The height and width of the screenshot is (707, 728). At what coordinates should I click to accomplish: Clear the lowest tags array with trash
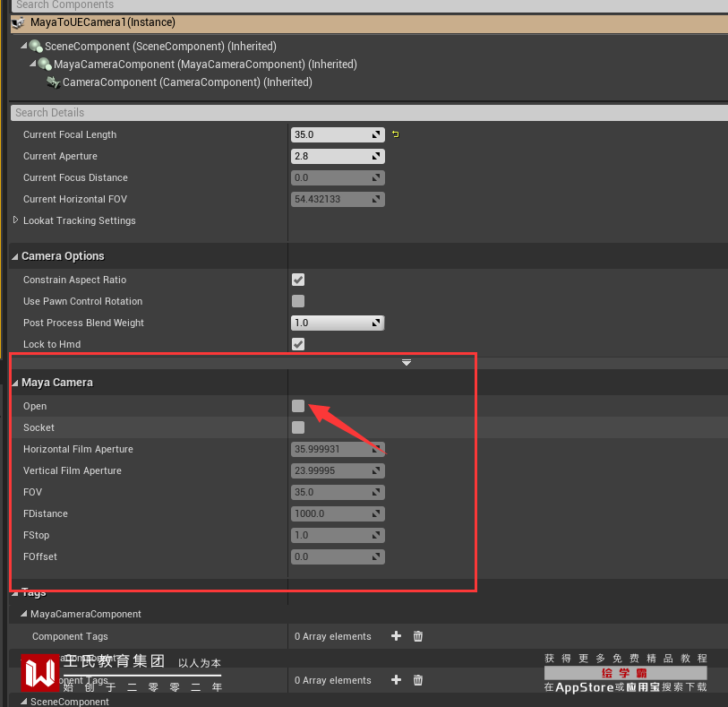coord(418,680)
